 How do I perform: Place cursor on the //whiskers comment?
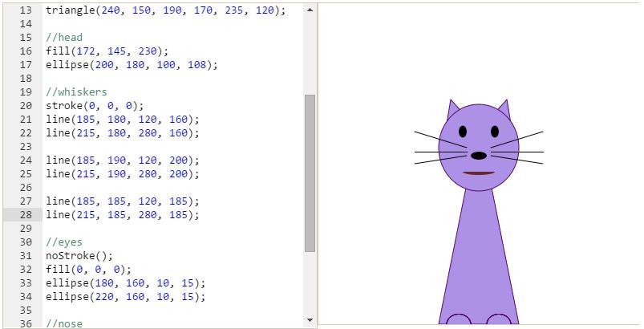click(76, 92)
